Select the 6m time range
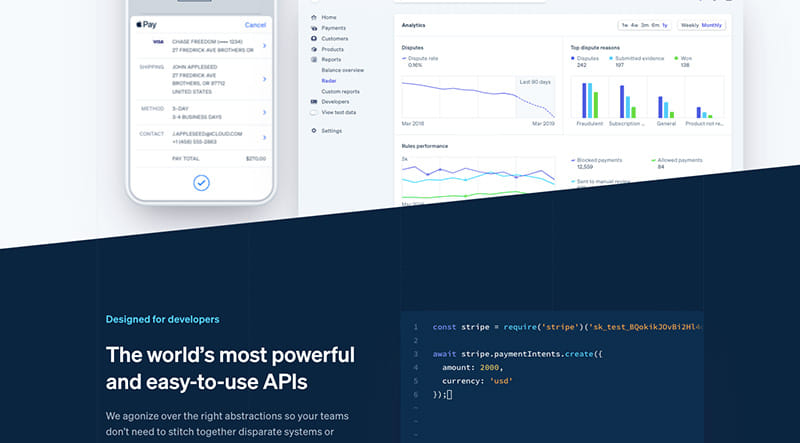Viewport: 800px width, 443px height. pos(656,25)
